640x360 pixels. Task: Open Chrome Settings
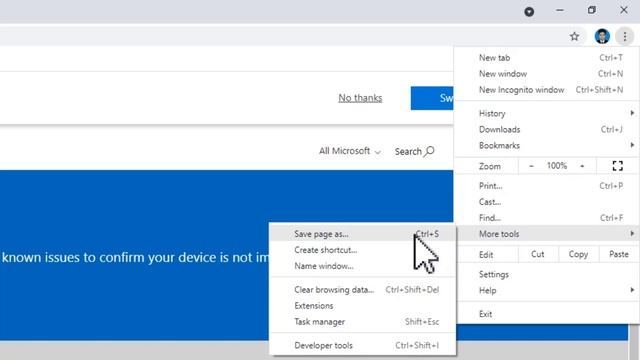547,274
